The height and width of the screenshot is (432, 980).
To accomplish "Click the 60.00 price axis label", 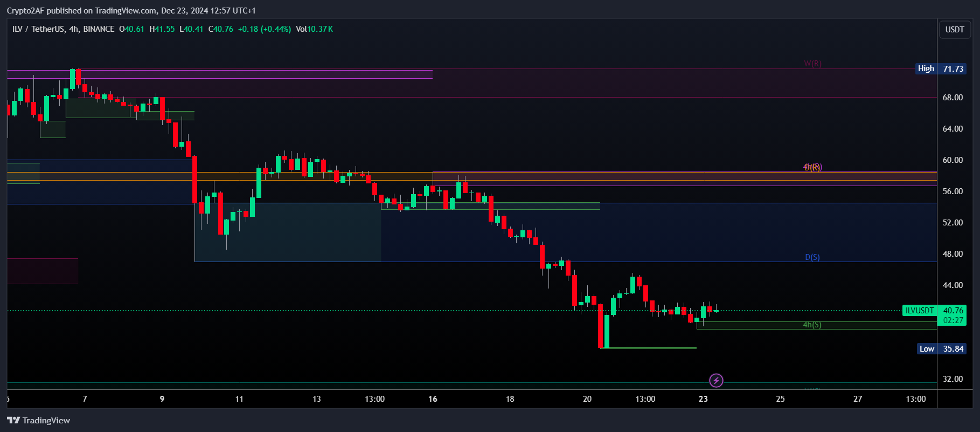I will [953, 160].
